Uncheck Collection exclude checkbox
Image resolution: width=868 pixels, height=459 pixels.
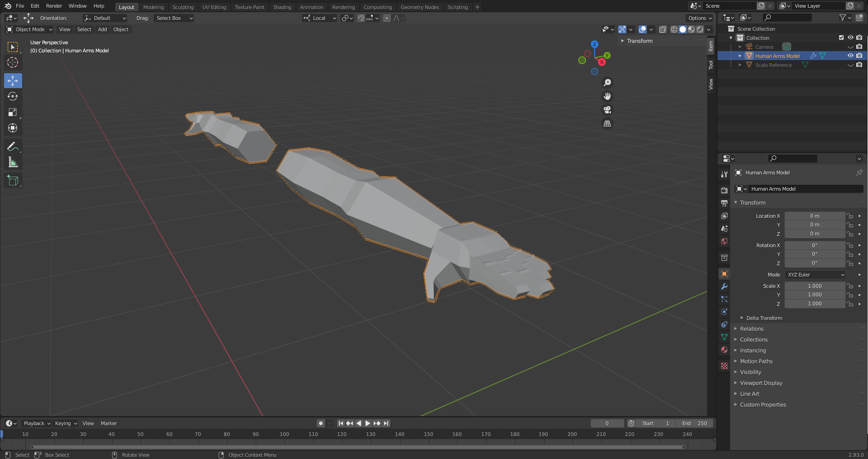(x=841, y=37)
